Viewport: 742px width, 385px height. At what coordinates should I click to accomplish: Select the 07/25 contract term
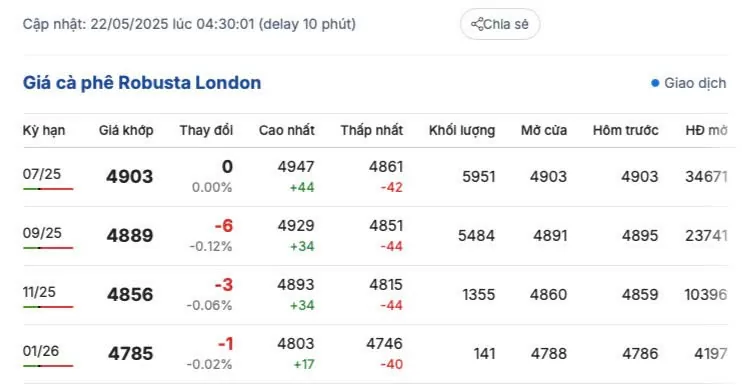(x=42, y=174)
